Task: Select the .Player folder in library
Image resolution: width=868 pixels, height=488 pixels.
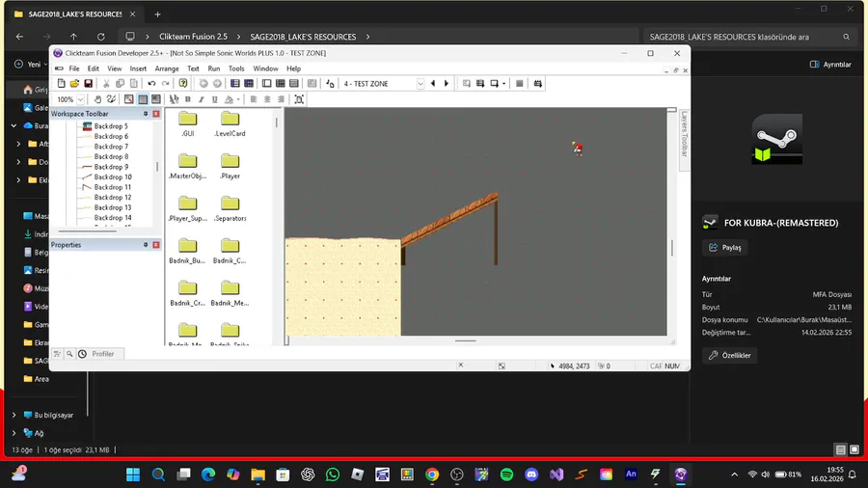Action: pyautogui.click(x=230, y=167)
